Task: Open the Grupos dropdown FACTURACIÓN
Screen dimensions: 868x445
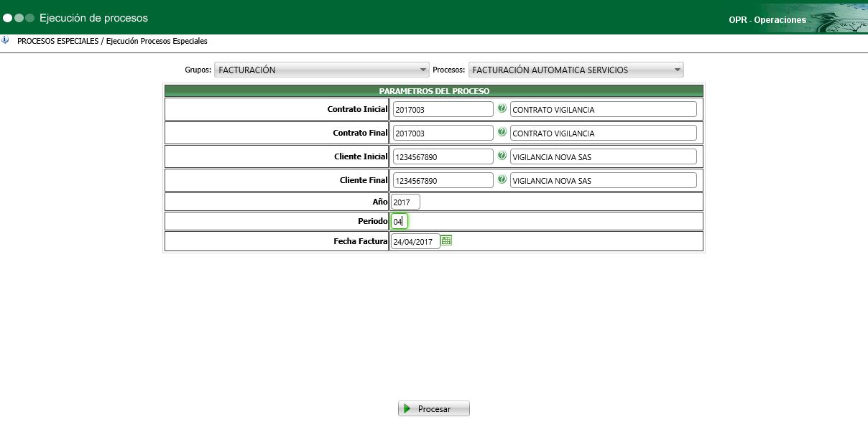Action: (x=322, y=70)
